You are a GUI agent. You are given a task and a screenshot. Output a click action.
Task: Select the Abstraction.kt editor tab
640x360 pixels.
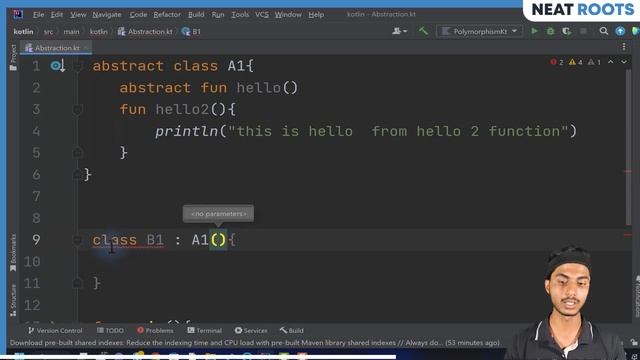57,48
